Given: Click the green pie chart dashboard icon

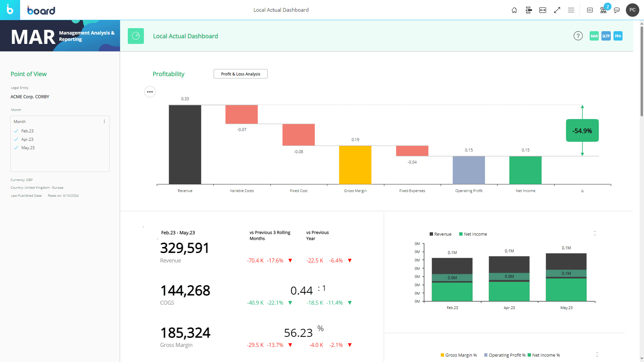Looking at the screenshot, I should (x=136, y=36).
